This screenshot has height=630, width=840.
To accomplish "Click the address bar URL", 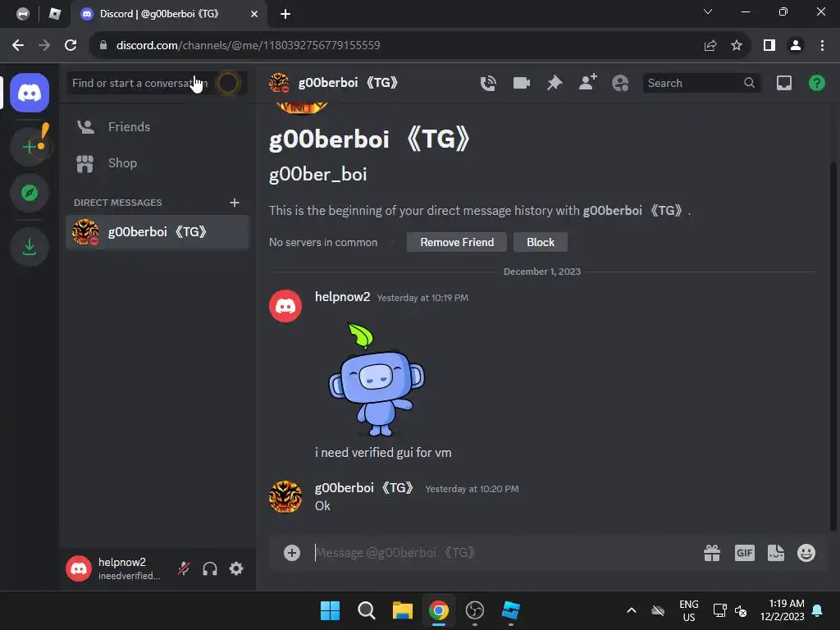I will point(248,45).
